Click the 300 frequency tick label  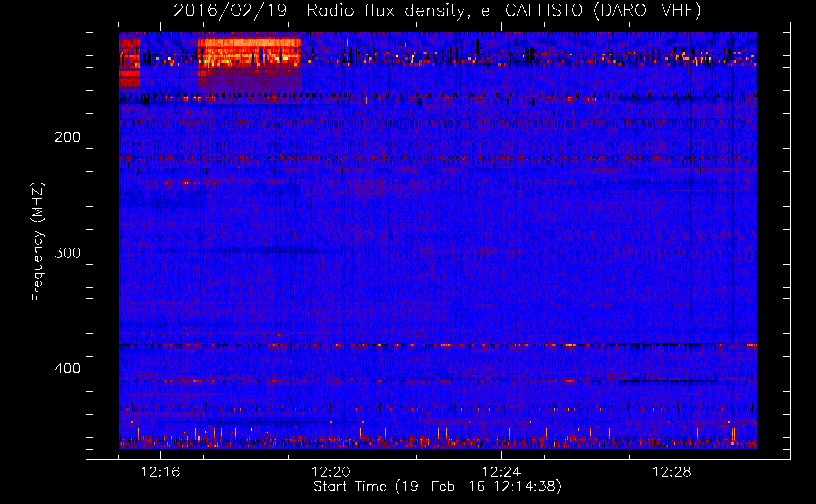click(x=68, y=253)
